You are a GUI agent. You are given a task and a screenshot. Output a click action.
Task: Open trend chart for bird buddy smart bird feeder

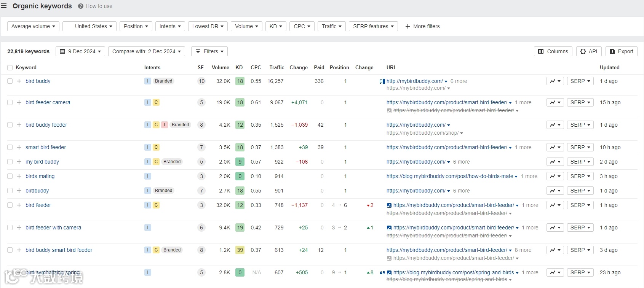(555, 250)
